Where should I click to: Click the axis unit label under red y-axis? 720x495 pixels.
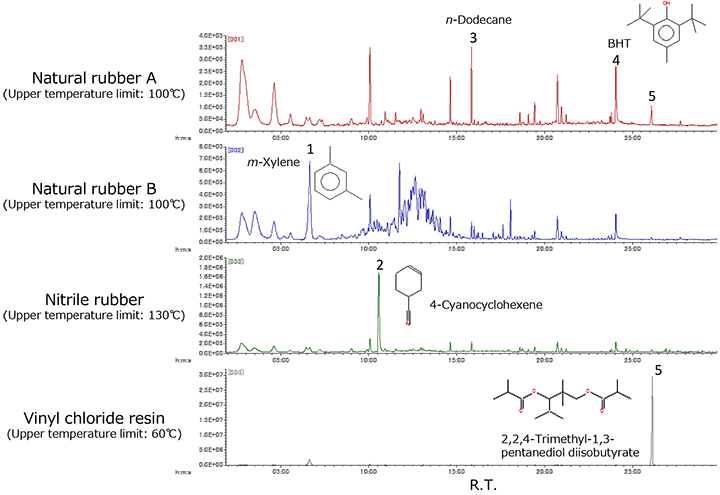[182, 138]
